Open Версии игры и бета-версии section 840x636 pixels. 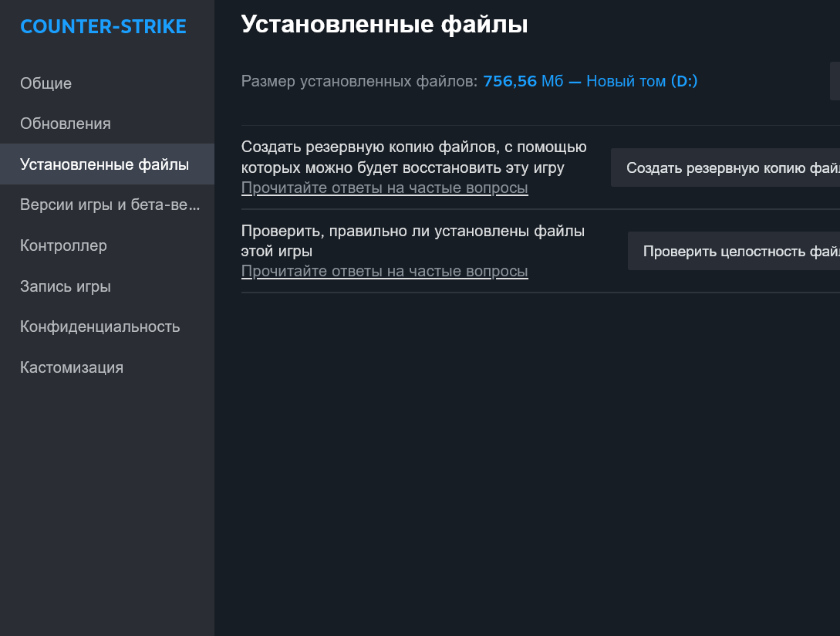coord(110,205)
